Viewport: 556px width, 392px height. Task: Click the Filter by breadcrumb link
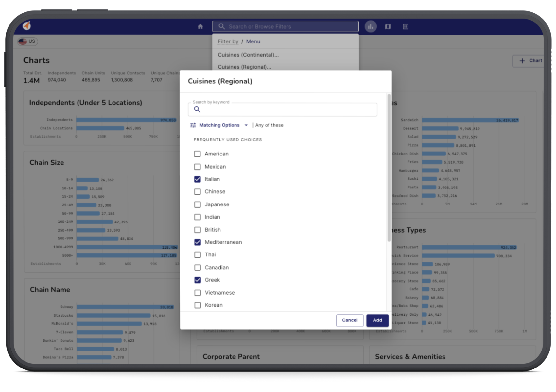(228, 41)
